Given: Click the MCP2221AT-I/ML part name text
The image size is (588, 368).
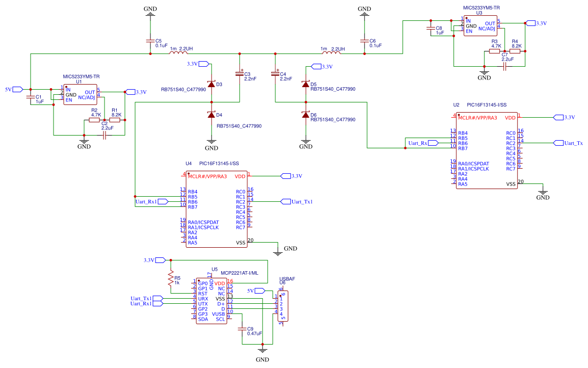Looking at the screenshot, I should 240,273.
